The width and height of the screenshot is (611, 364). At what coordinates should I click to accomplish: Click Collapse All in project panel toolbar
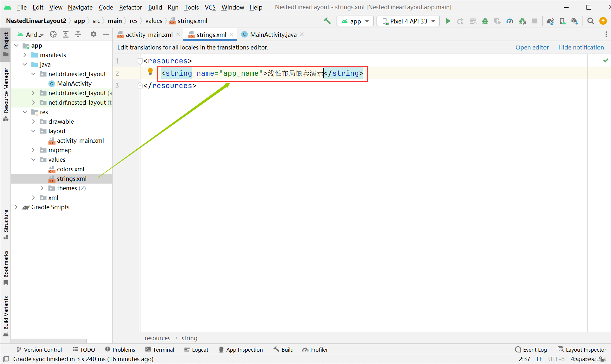pyautogui.click(x=78, y=34)
